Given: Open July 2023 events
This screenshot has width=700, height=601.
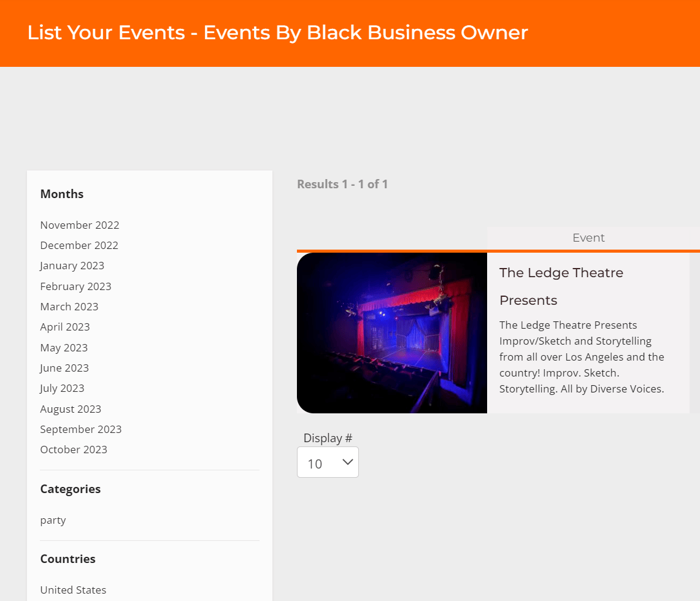Looking at the screenshot, I should 62,388.
